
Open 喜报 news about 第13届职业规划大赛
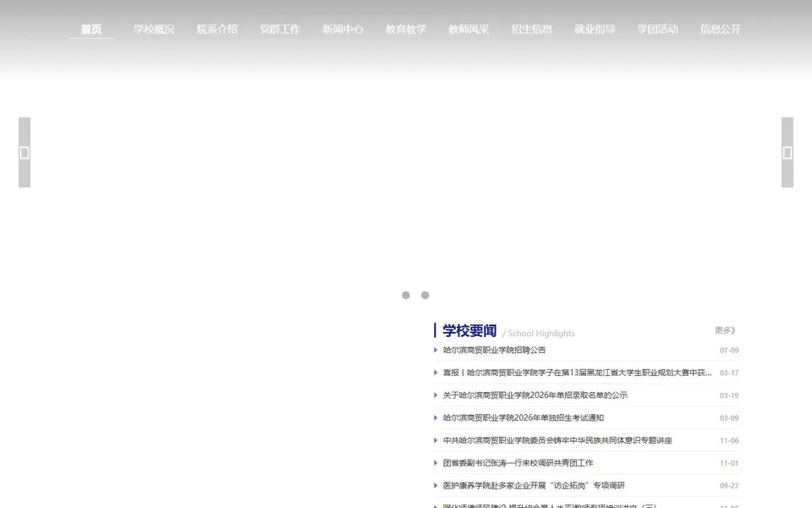point(577,373)
